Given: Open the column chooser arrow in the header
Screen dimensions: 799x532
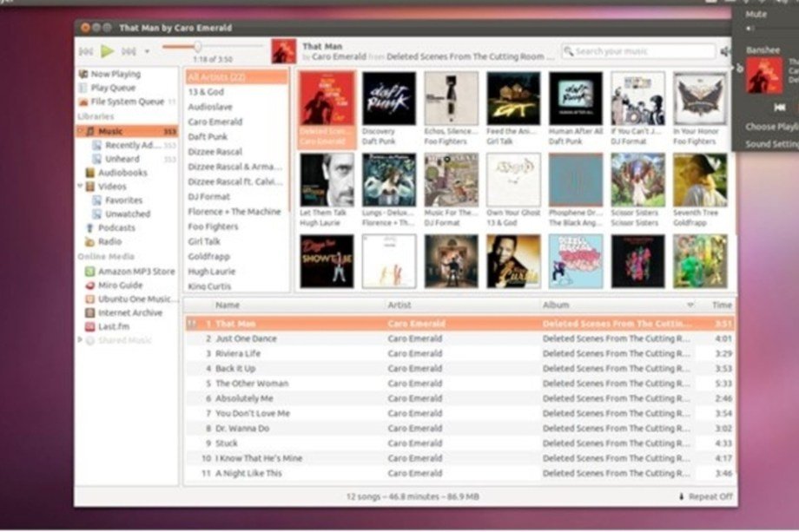Looking at the screenshot, I should 690,305.
